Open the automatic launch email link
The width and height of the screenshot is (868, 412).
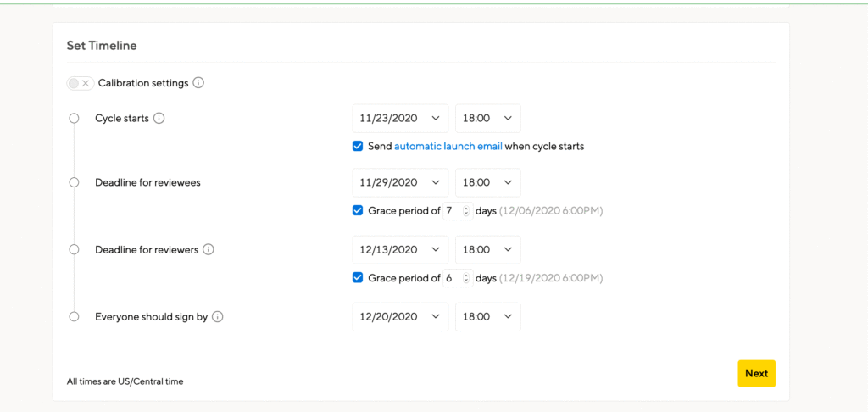point(448,146)
